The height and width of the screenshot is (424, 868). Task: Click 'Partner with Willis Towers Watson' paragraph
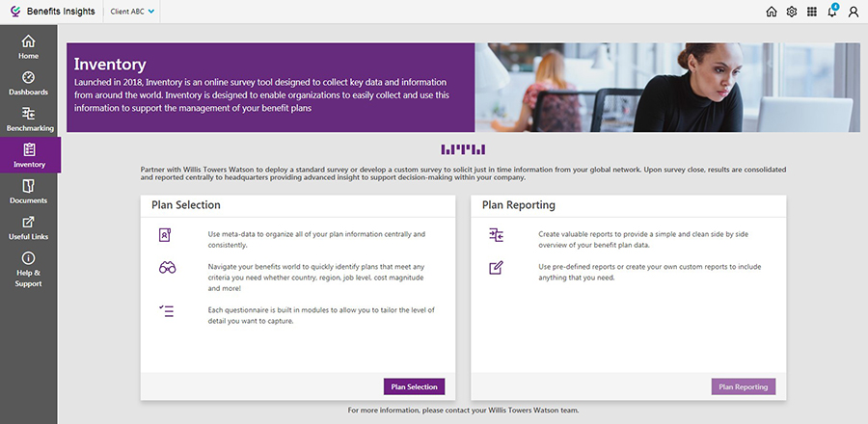click(463, 174)
